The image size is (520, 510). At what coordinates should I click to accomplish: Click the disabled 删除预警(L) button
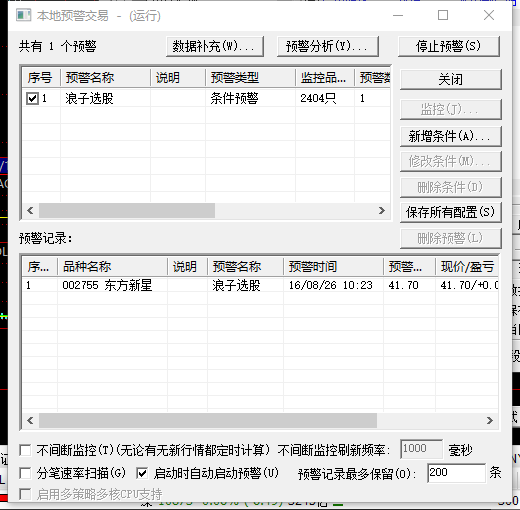click(451, 238)
